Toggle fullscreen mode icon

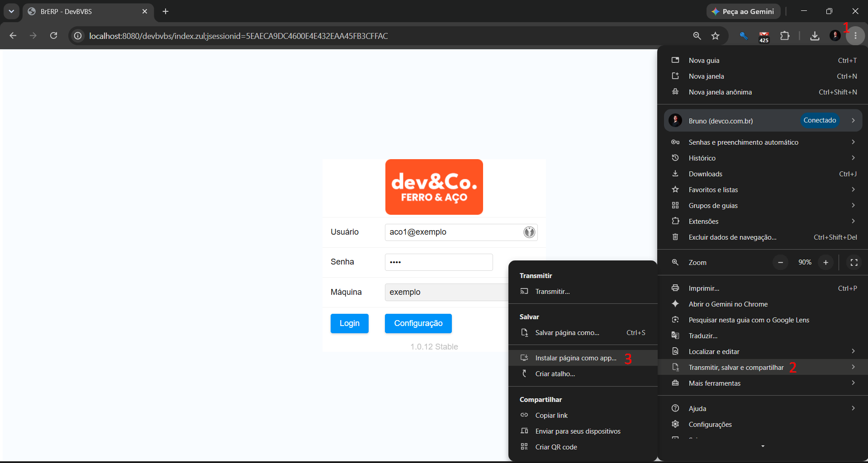click(854, 262)
